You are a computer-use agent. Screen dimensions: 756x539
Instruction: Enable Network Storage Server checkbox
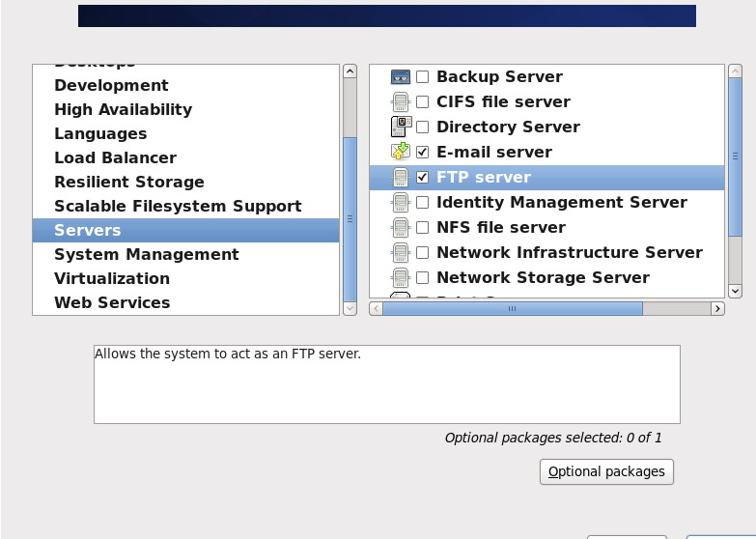point(422,277)
